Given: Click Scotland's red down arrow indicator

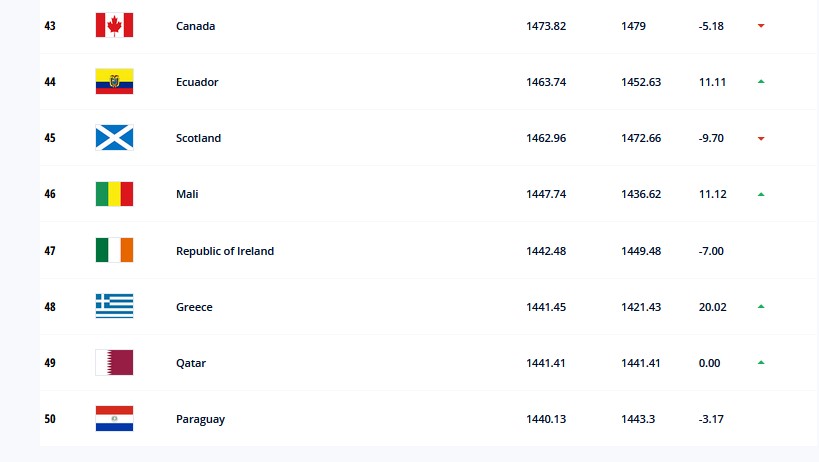Looking at the screenshot, I should tap(761, 138).
